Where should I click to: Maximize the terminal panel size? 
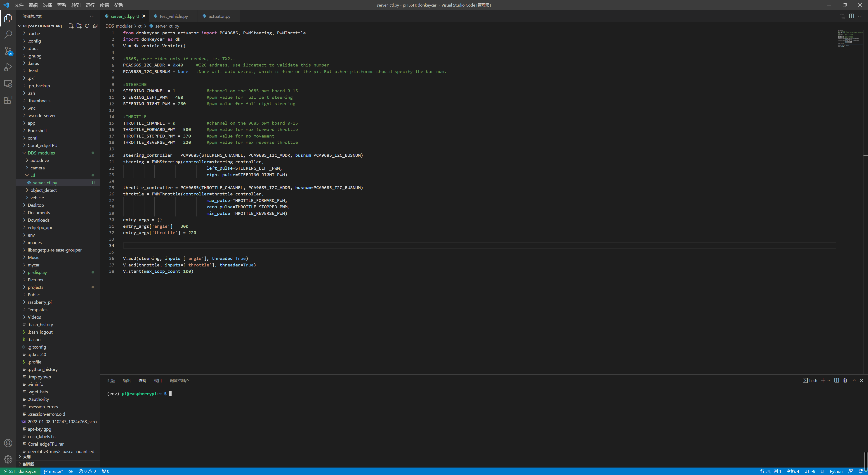854,380
